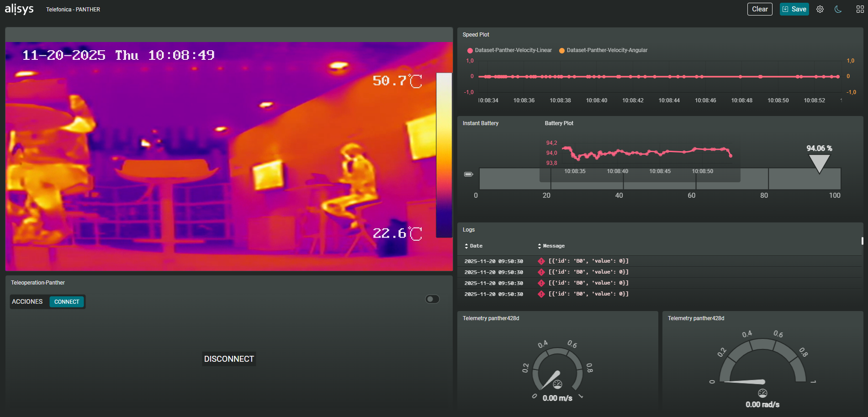Click the Logs panel title

(468, 230)
